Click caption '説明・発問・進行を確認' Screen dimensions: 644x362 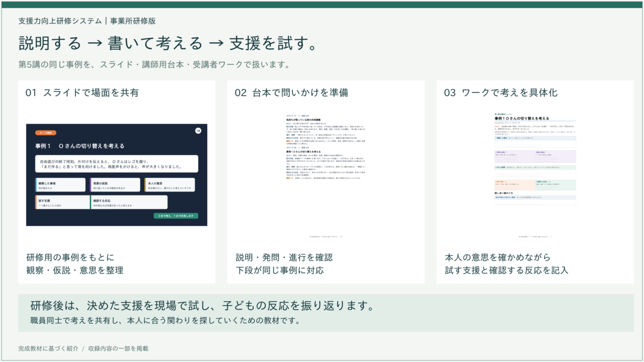tap(284, 257)
